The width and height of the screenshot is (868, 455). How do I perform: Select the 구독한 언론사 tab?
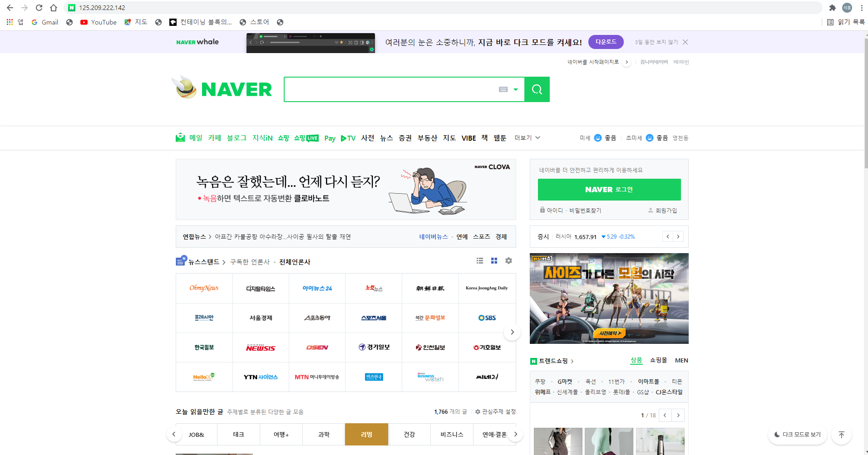250,262
